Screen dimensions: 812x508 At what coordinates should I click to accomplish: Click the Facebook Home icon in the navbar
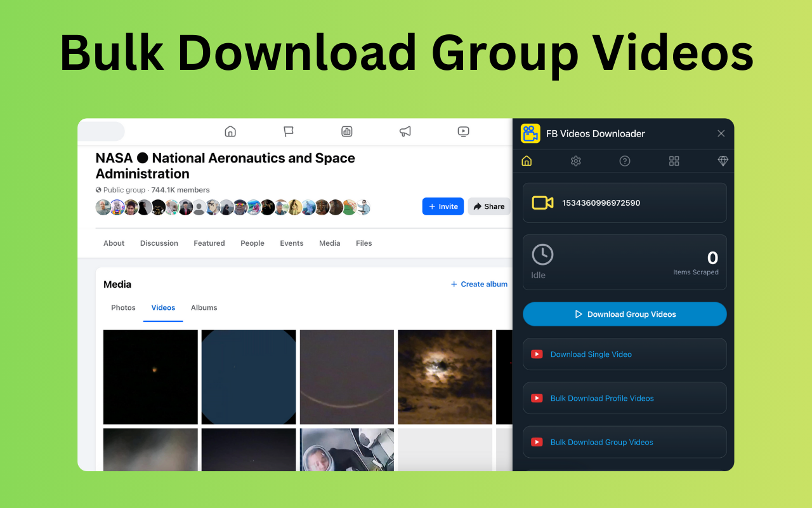click(230, 131)
